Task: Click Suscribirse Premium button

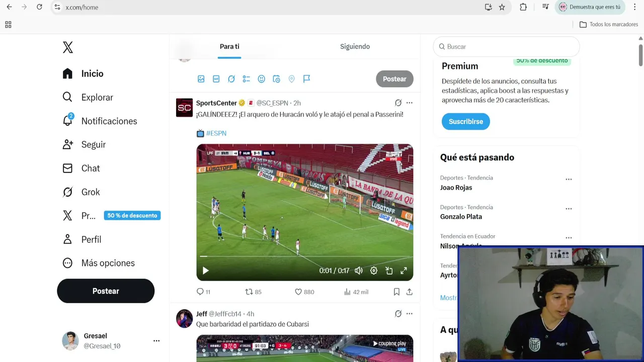Action: pyautogui.click(x=465, y=122)
